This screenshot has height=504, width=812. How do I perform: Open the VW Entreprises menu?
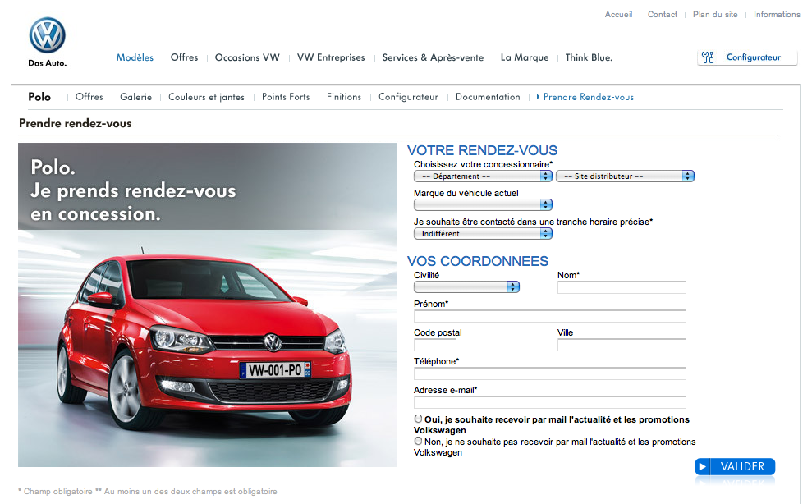click(x=331, y=57)
